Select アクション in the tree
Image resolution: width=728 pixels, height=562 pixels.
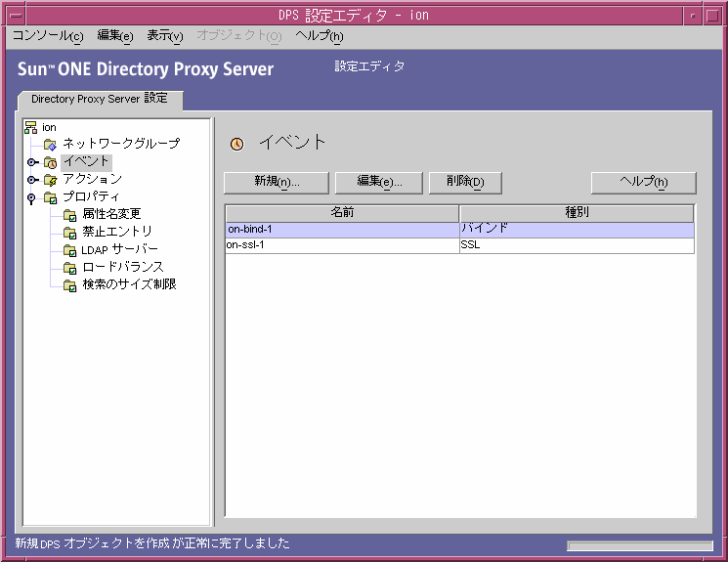(93, 179)
